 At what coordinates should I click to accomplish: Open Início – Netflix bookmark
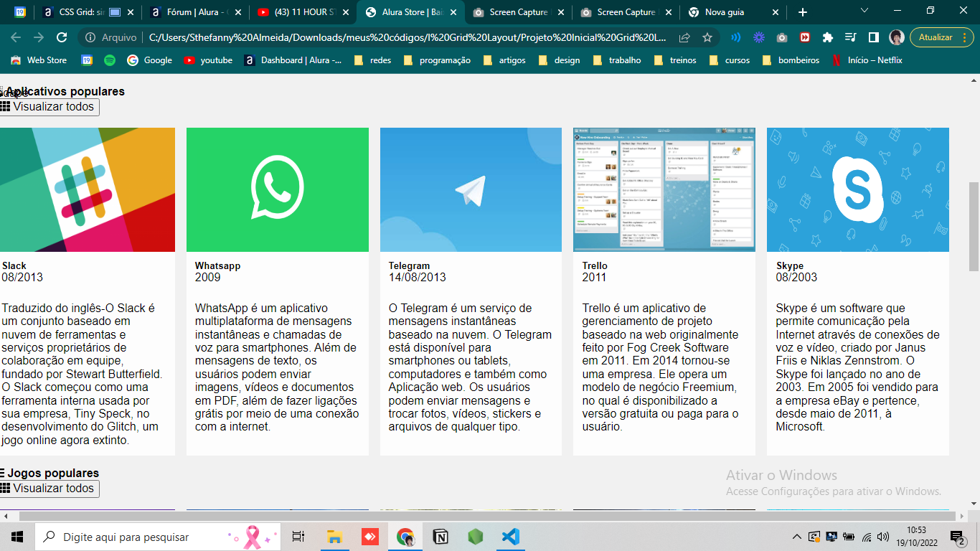[x=867, y=60]
